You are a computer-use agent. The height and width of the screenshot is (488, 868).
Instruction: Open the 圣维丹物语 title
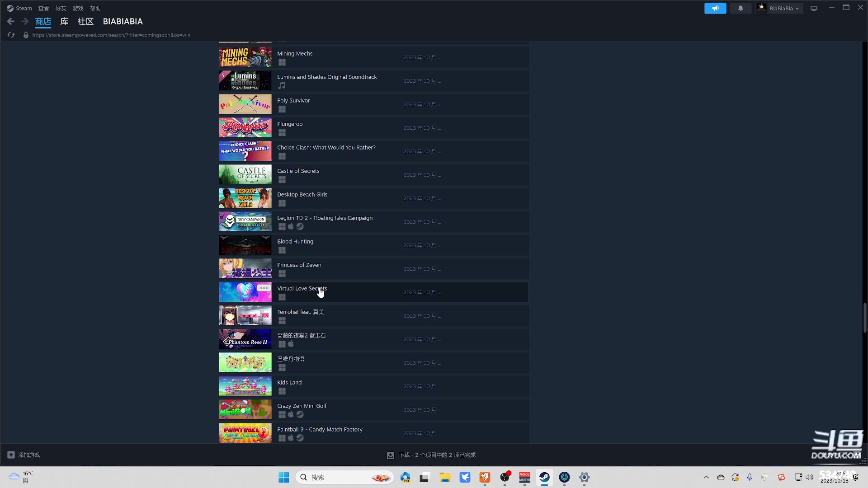pyautogui.click(x=291, y=359)
